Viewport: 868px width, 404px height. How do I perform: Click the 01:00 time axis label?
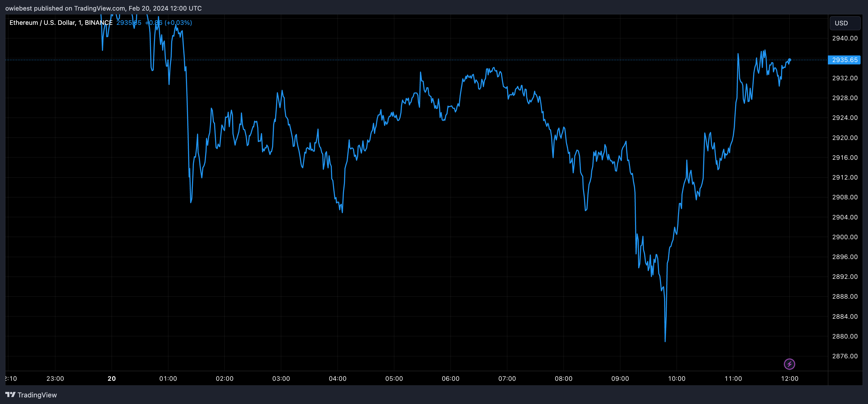pyautogui.click(x=168, y=378)
